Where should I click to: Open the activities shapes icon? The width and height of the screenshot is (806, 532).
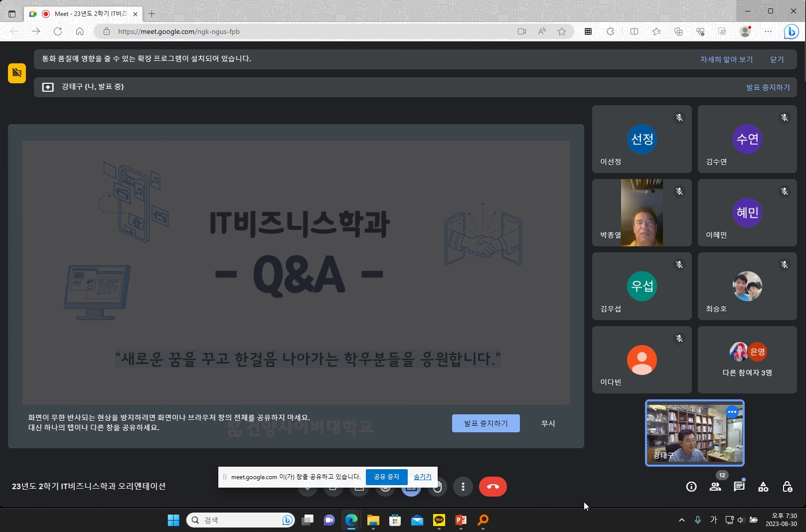click(763, 487)
